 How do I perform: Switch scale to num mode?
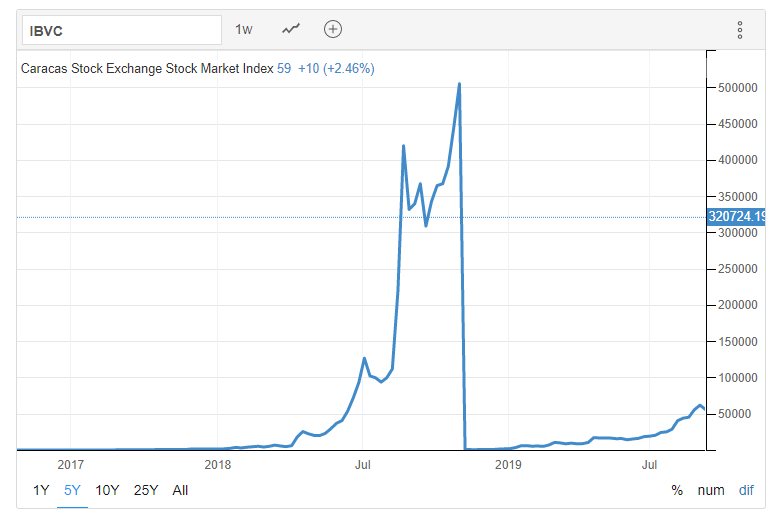pyautogui.click(x=711, y=490)
